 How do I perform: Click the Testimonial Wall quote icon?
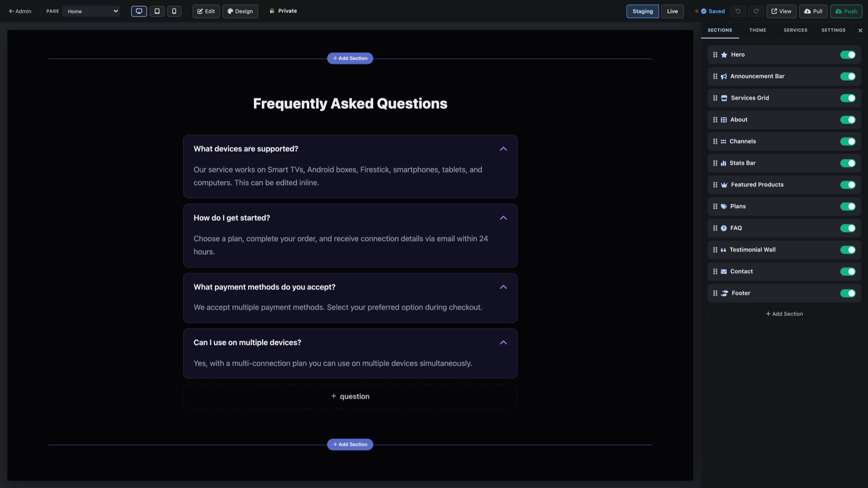(723, 250)
